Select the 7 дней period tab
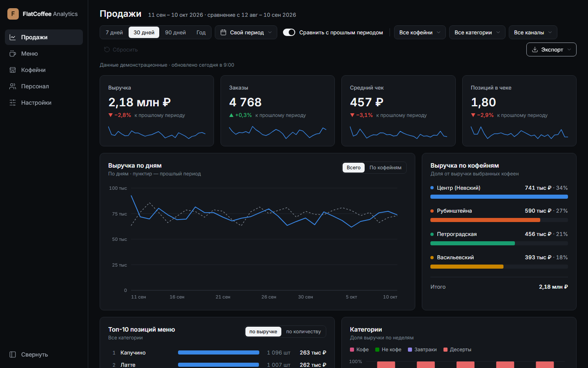This screenshot has width=588, height=368. point(114,32)
